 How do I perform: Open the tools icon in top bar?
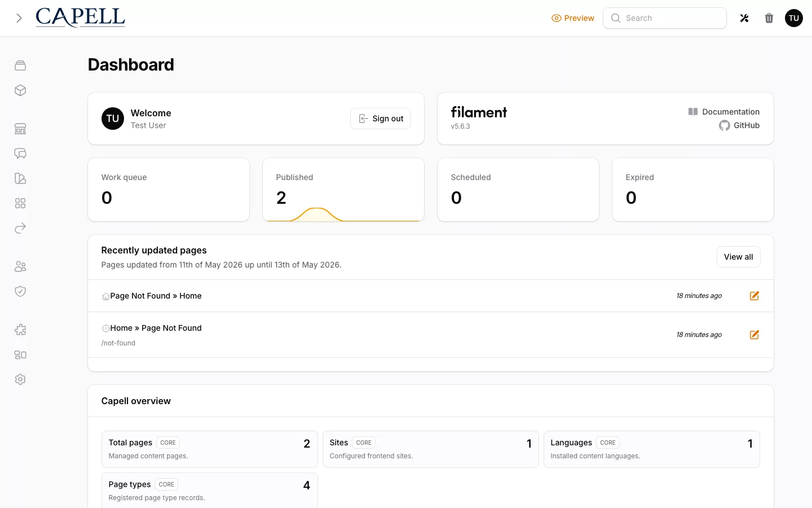(x=744, y=18)
